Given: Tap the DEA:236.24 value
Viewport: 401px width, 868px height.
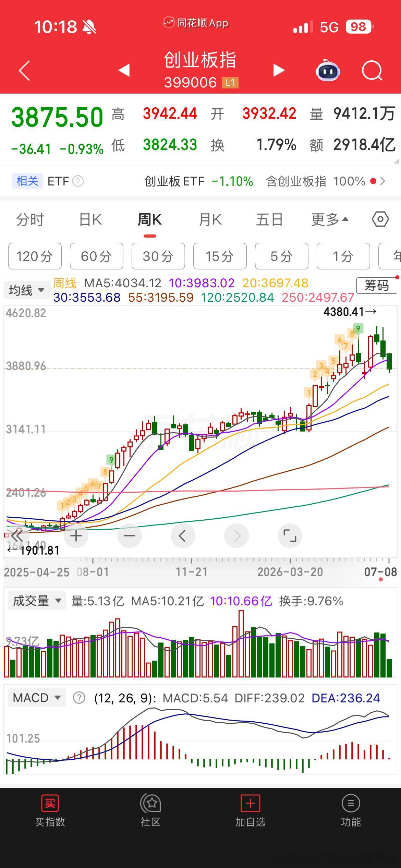Looking at the screenshot, I should [x=346, y=698].
